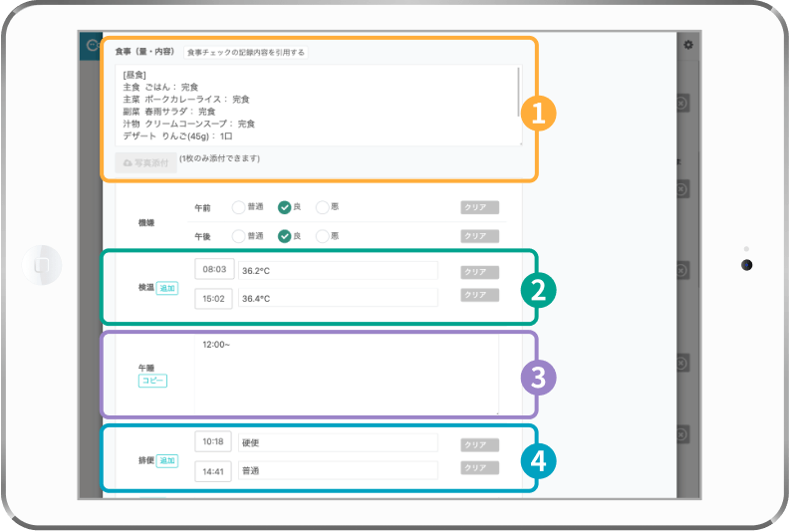Open the 15:02 temperature time field
Viewport: 789px width, 532px height.
[213, 298]
